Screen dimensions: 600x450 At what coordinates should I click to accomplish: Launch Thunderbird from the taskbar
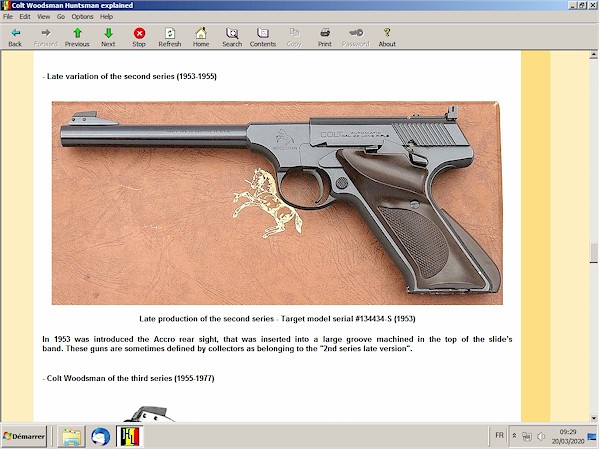click(x=101, y=436)
